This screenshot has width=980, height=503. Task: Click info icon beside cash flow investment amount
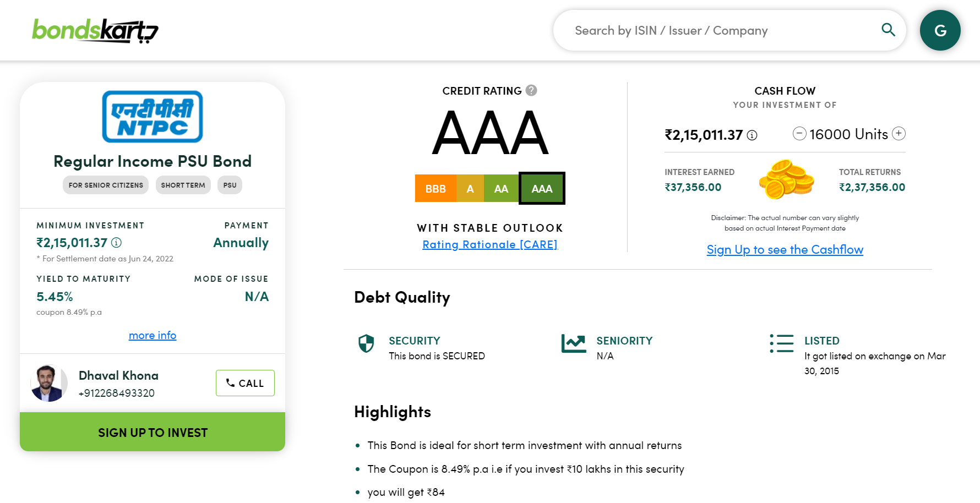tap(752, 135)
